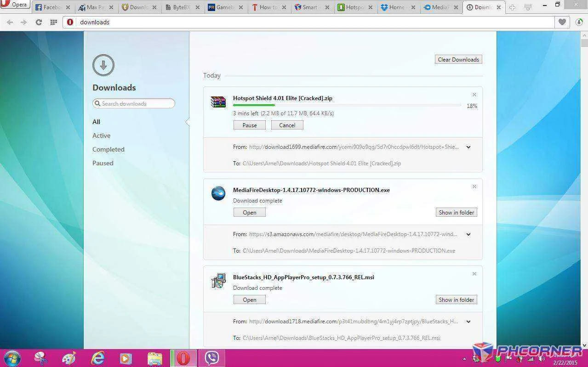Pause the Hotspot Shield download
Viewport: 588px width, 367px height.
[x=250, y=125]
